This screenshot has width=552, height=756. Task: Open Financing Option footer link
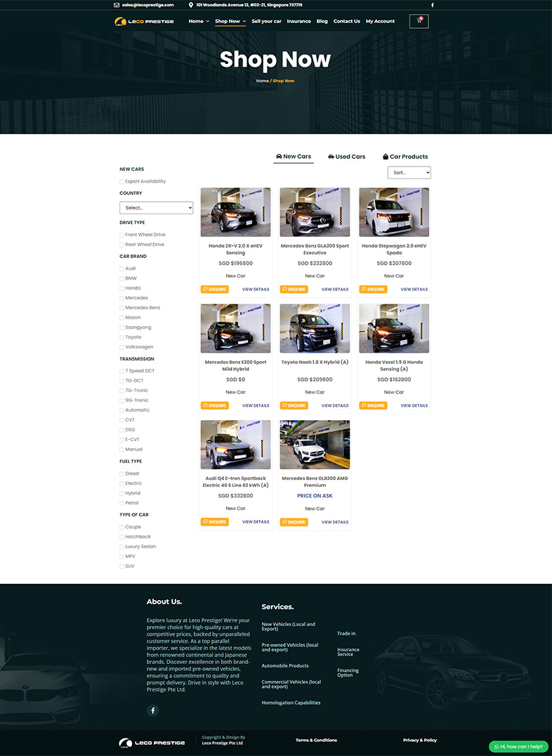(x=348, y=672)
